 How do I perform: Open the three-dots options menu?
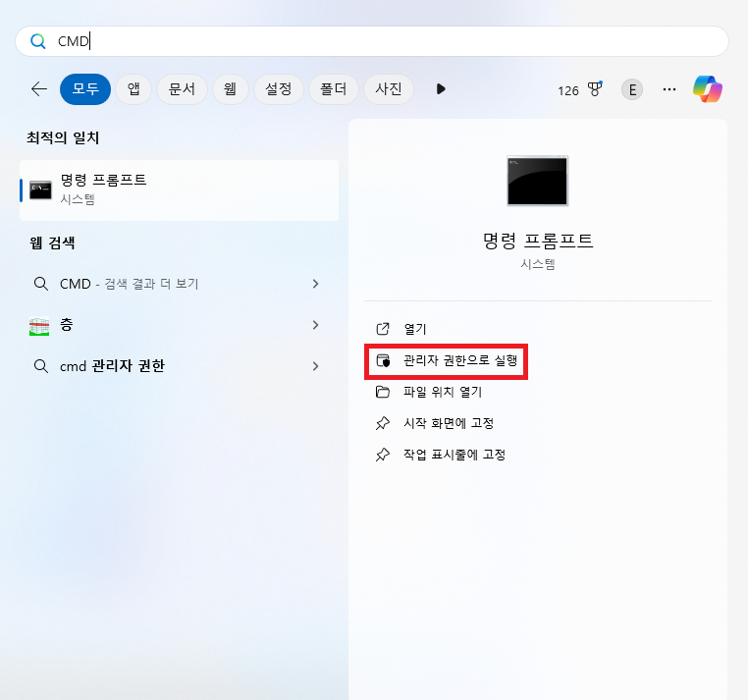[669, 89]
